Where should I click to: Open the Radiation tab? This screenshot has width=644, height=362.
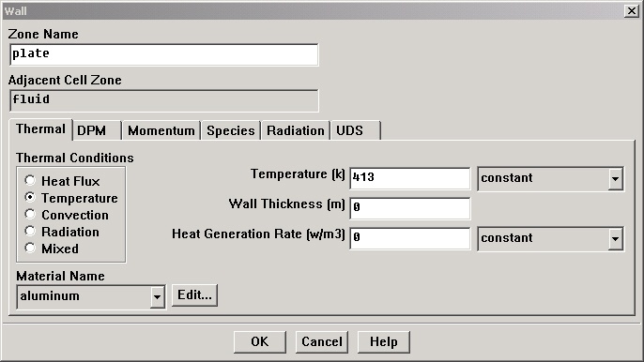point(296,130)
